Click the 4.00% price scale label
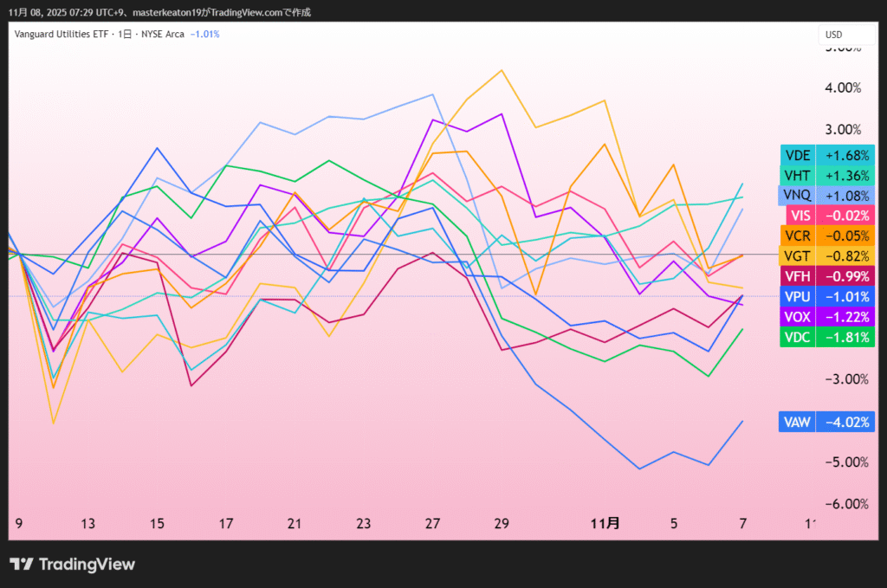This screenshot has width=887, height=588. tap(842, 87)
